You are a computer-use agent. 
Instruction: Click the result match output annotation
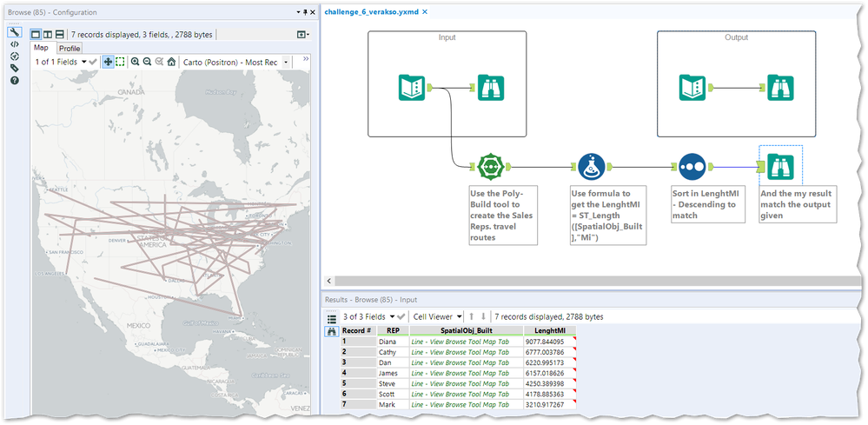point(798,204)
